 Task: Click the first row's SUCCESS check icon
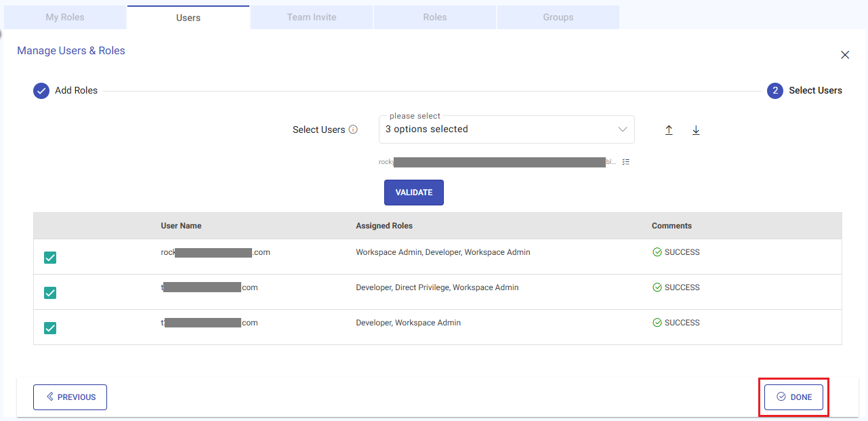point(657,252)
